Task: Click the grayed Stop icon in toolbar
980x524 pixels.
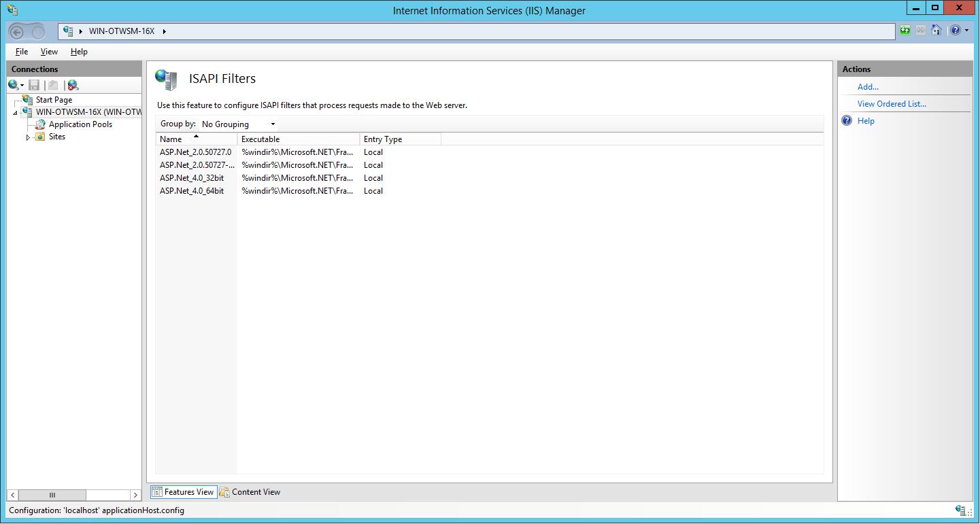Action: point(920,31)
